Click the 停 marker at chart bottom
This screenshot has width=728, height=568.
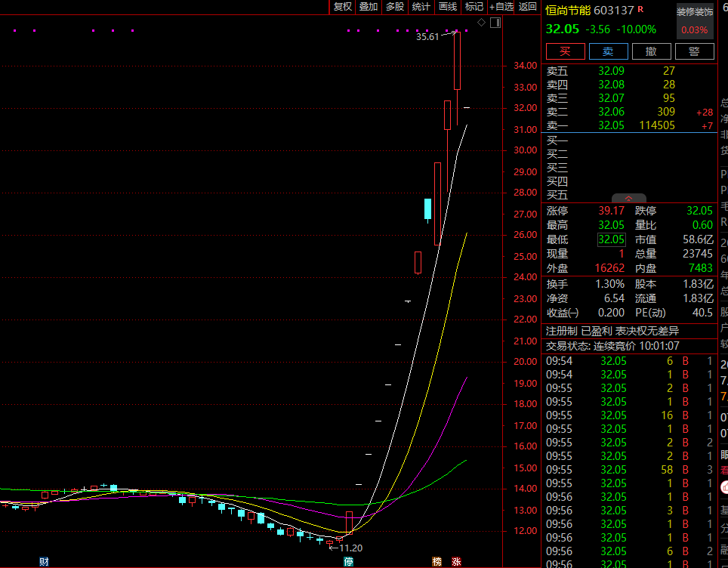click(x=349, y=562)
